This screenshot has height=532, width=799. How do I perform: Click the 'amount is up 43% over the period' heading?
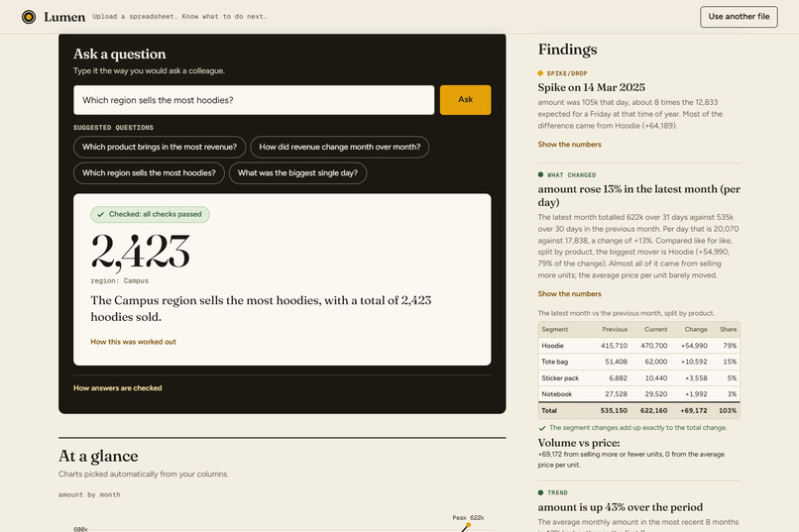point(621,507)
